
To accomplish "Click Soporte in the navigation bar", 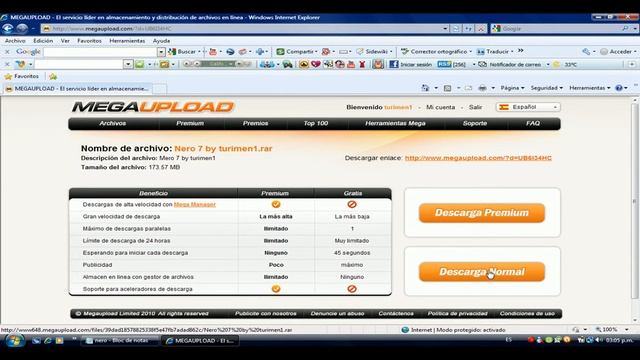I will point(475,123).
